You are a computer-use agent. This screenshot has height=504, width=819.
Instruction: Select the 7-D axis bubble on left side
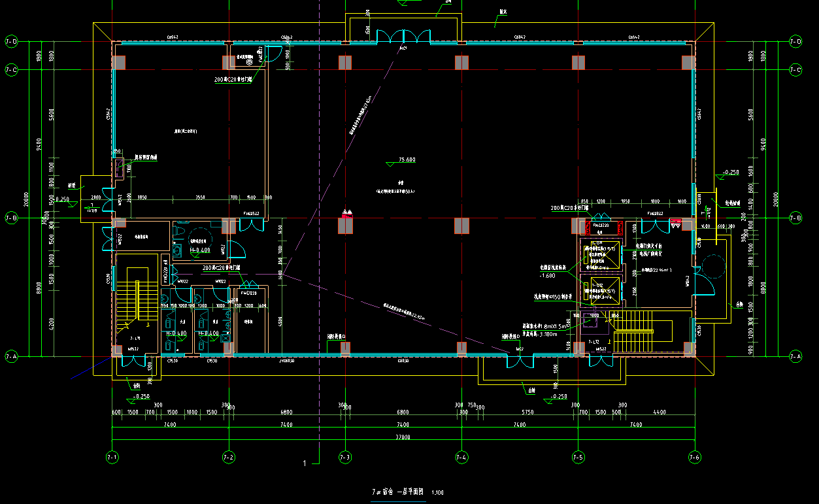pyautogui.click(x=11, y=42)
